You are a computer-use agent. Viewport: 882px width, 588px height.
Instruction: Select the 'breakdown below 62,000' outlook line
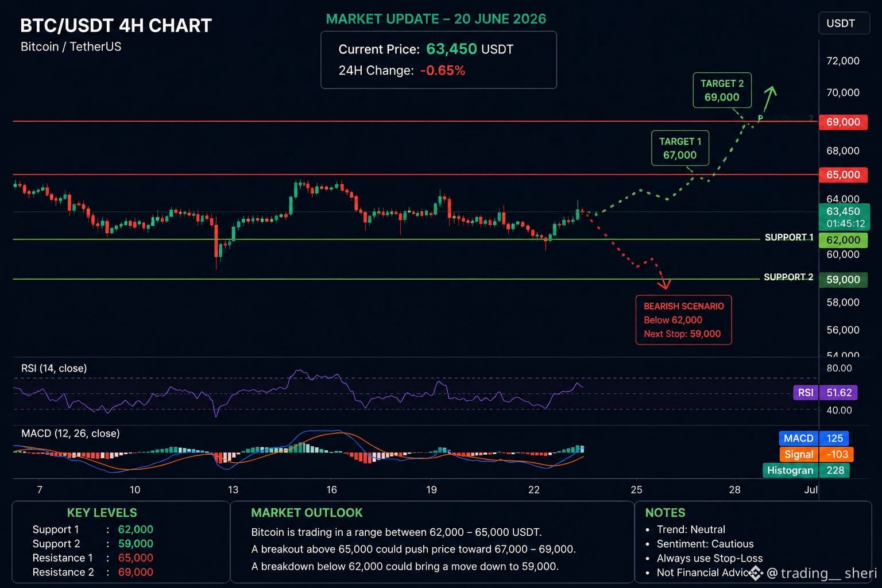[405, 567]
